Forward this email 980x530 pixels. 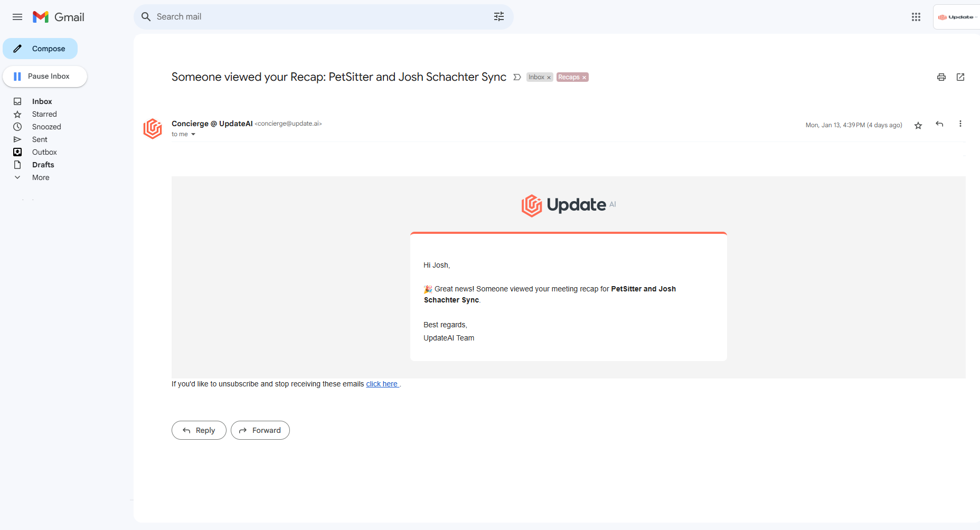coord(260,430)
